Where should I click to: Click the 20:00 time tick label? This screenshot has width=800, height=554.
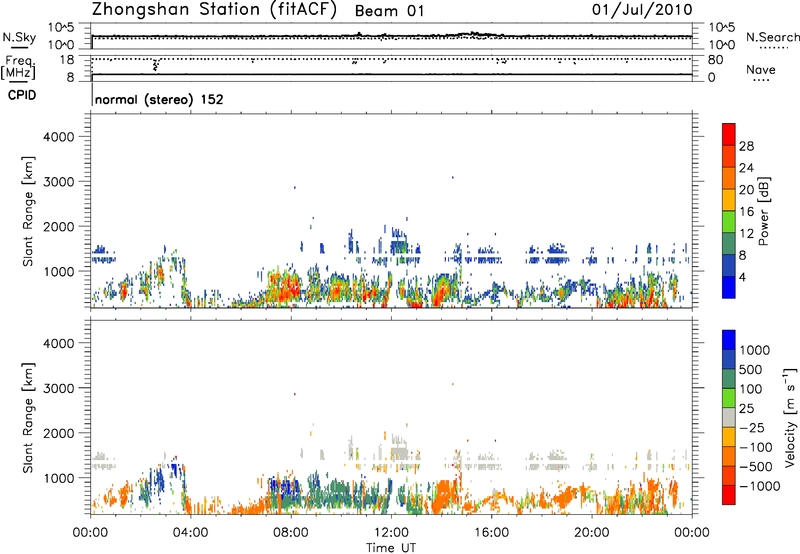coord(592,533)
